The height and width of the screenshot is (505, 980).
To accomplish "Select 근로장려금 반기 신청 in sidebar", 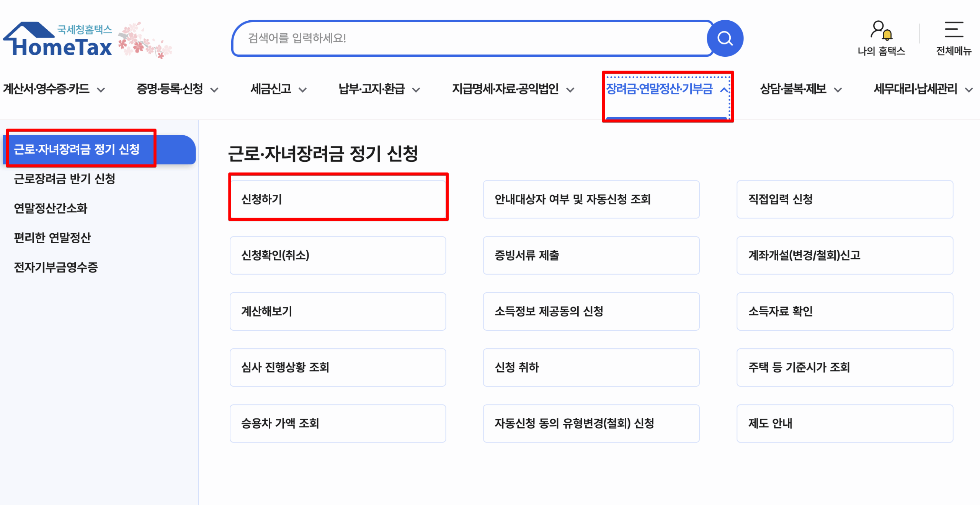I will point(65,179).
